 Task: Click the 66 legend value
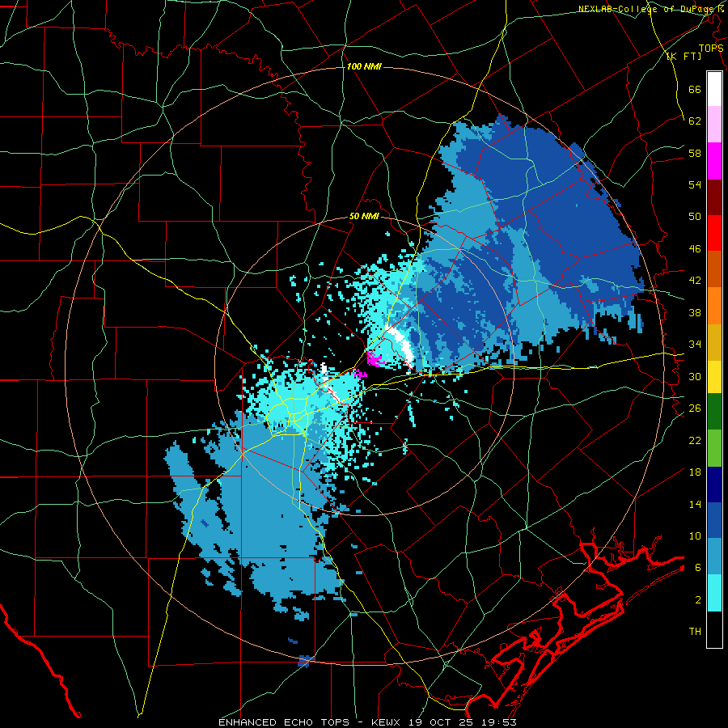pos(695,89)
